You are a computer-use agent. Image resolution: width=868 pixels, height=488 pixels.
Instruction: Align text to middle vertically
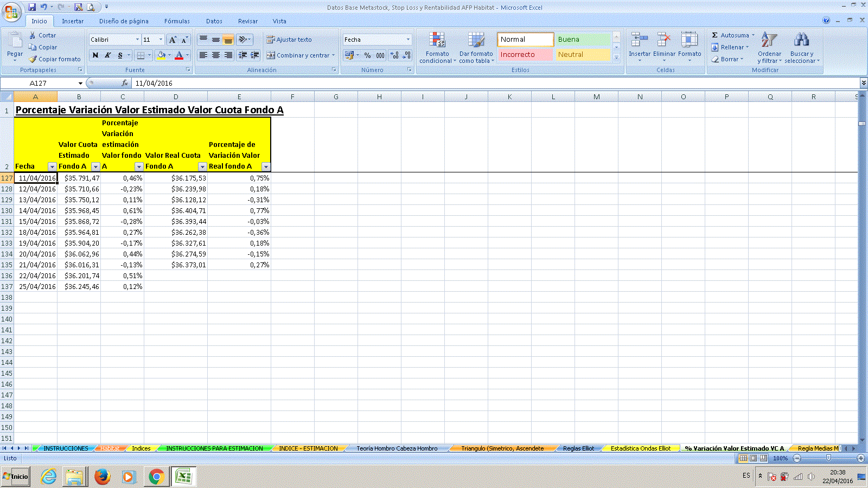[216, 40]
